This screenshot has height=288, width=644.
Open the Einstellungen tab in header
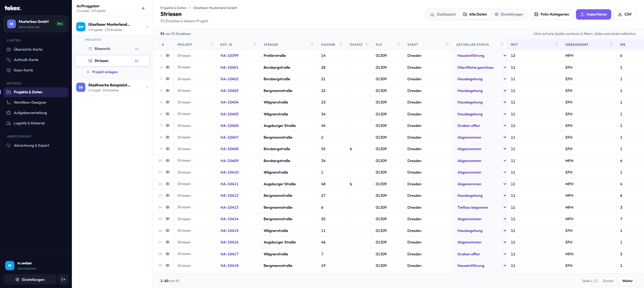508,14
